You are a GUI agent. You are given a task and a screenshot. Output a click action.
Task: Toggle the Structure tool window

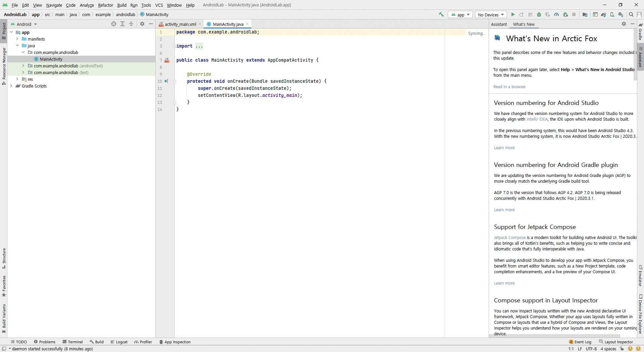(x=4, y=258)
